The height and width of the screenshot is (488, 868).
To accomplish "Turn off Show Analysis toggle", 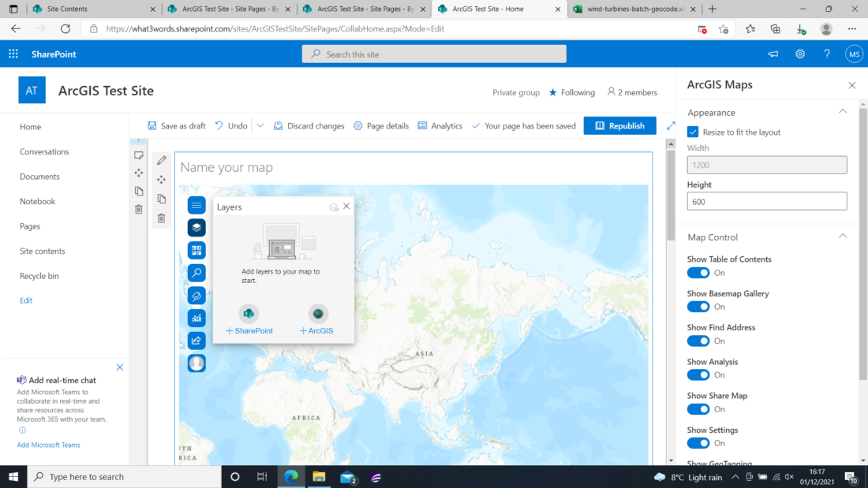I will (x=698, y=375).
